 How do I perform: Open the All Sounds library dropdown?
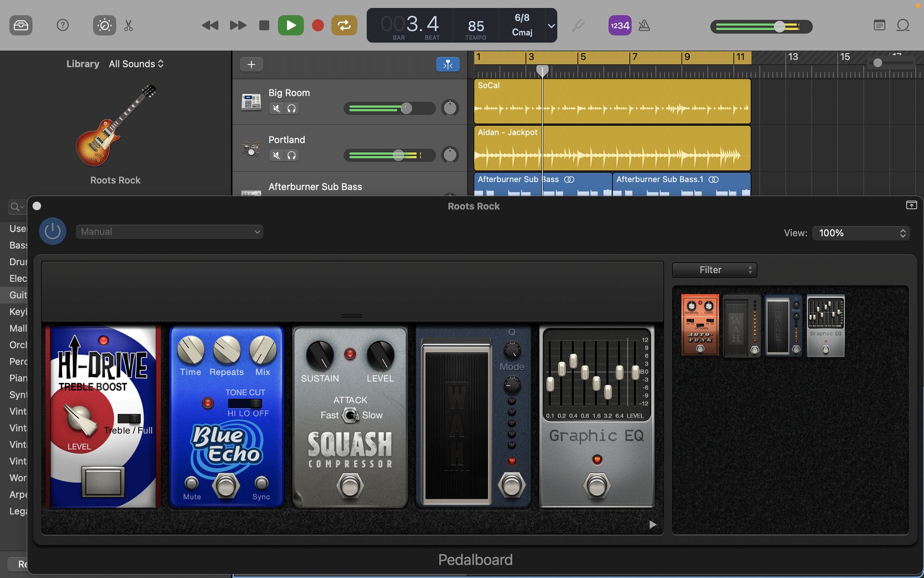pos(136,64)
